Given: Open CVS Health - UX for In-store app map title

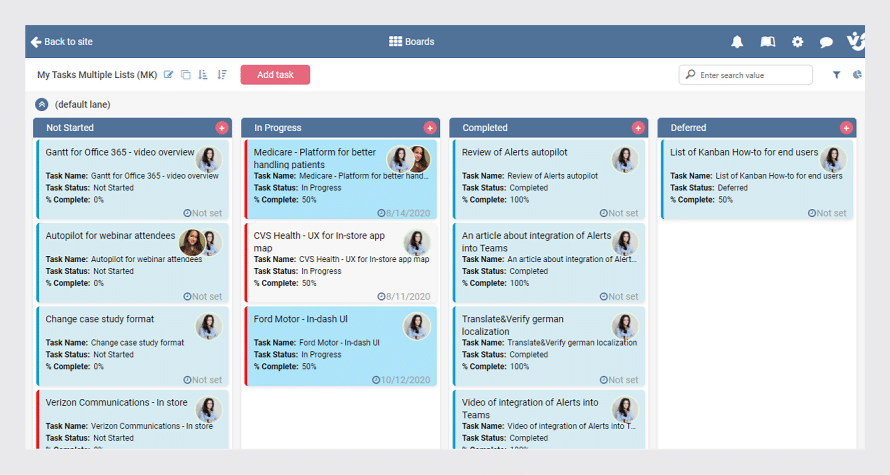Looking at the screenshot, I should pos(319,242).
